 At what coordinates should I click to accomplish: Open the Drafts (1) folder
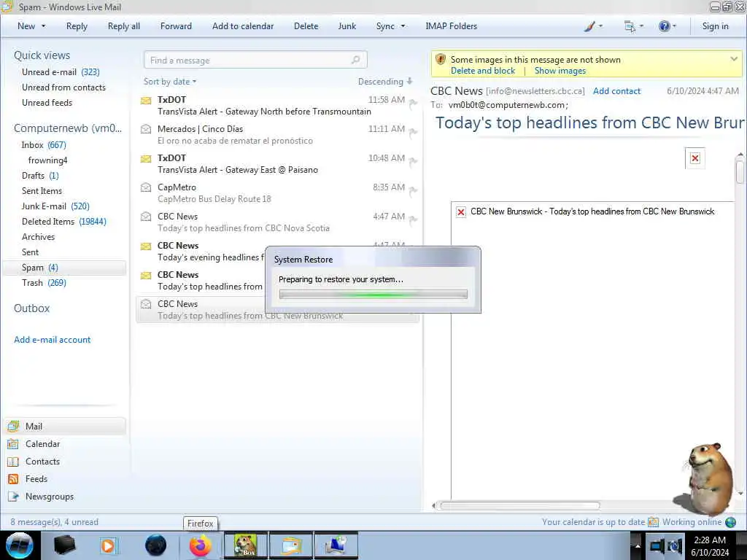click(40, 175)
